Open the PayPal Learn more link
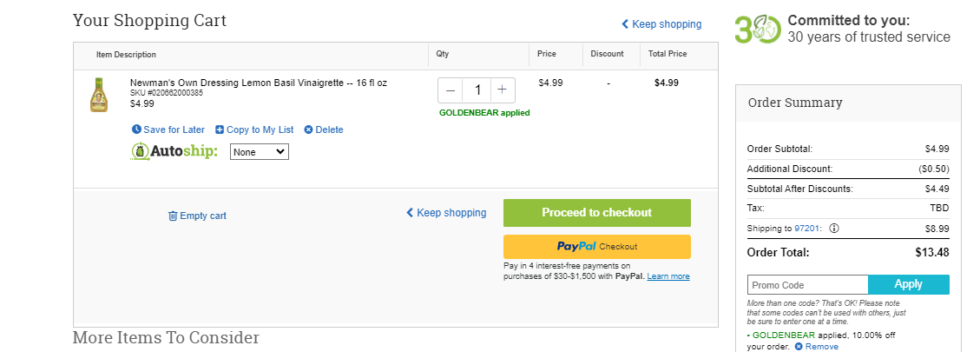The width and height of the screenshot is (980, 352). click(668, 276)
